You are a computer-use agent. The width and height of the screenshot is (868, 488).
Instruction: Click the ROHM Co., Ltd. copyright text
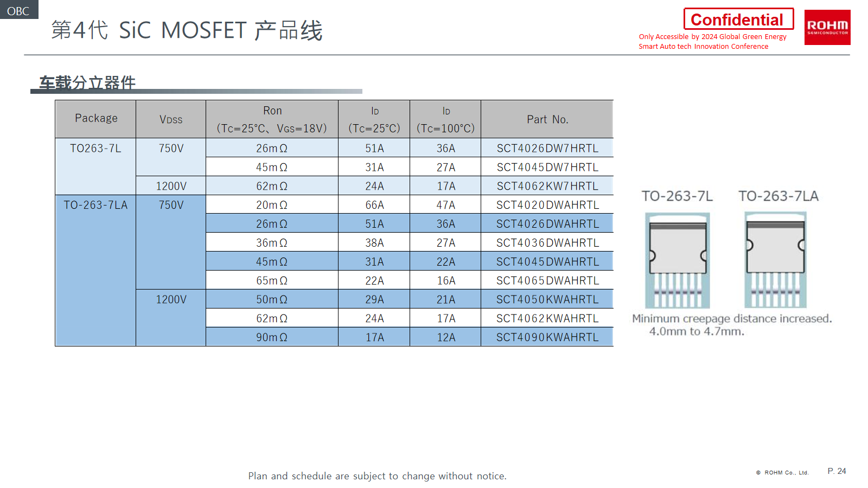[782, 473]
